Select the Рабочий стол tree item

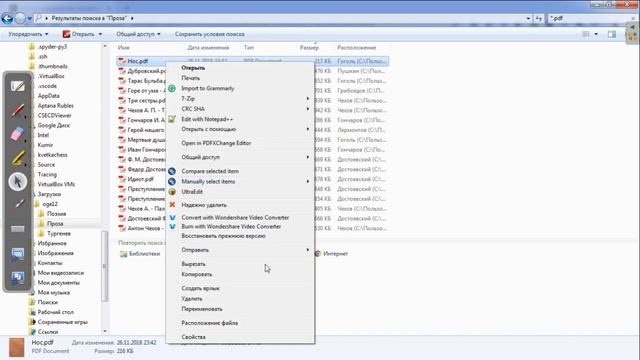[x=56, y=312]
